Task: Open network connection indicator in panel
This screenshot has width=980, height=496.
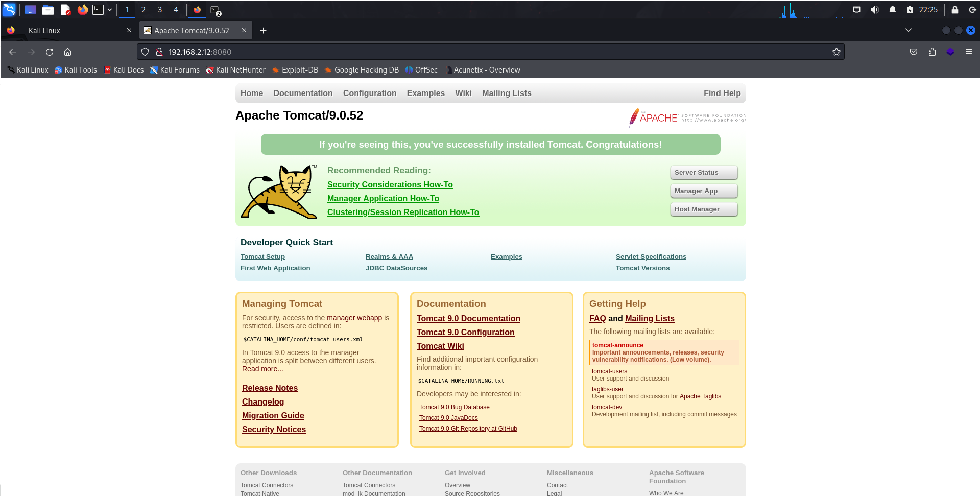Action: coord(857,10)
